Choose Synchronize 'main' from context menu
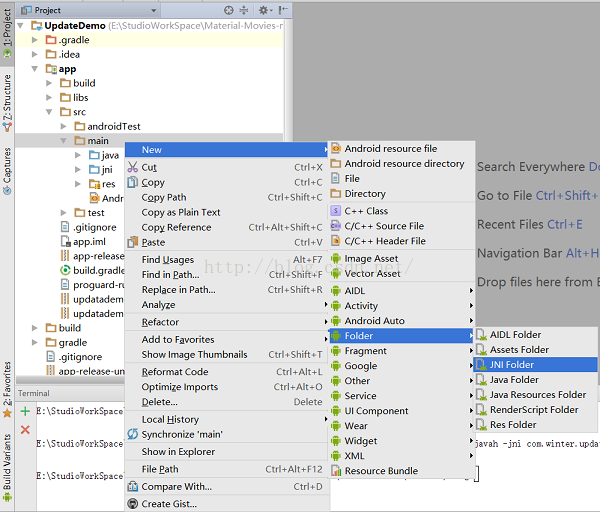The image size is (600, 512). point(181,434)
